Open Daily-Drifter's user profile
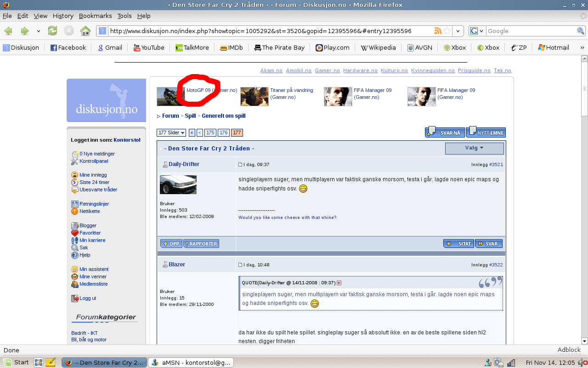 [x=184, y=164]
